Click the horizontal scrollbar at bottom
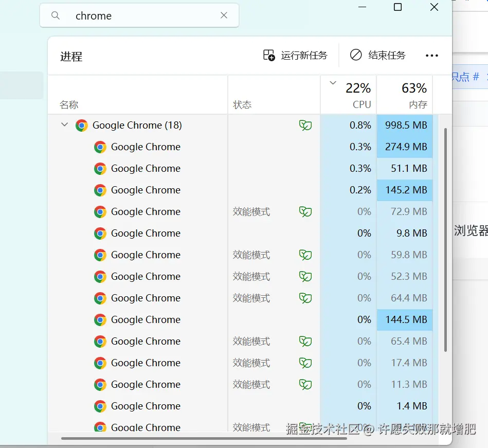488x448 pixels. (204, 438)
